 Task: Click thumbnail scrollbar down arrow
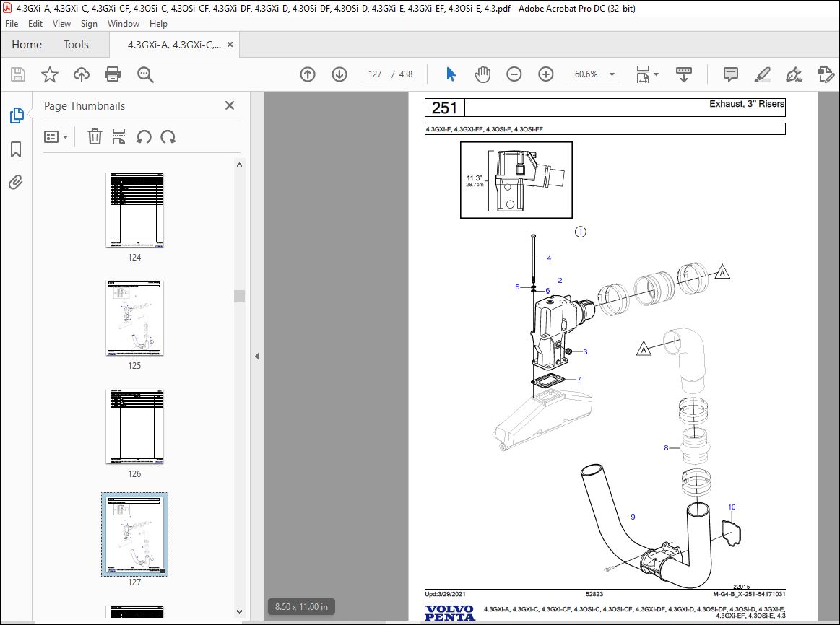[240, 611]
